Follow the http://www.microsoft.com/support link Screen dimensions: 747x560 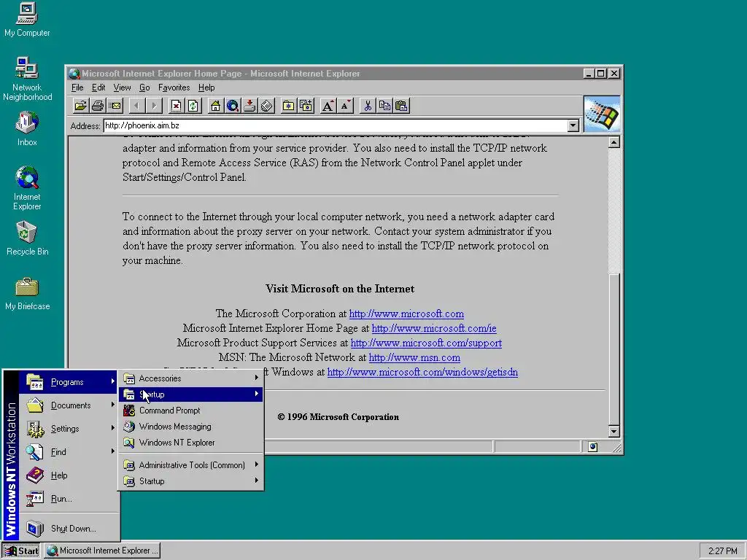point(426,343)
